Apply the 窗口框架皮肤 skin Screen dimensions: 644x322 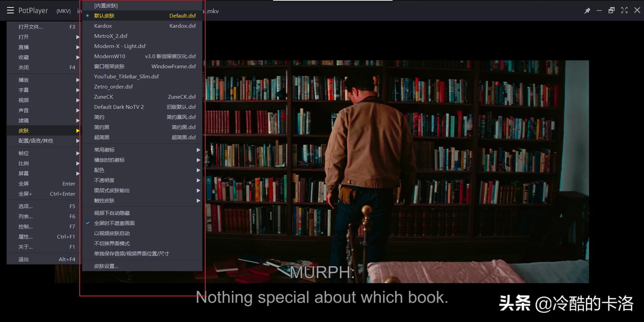coord(142,66)
